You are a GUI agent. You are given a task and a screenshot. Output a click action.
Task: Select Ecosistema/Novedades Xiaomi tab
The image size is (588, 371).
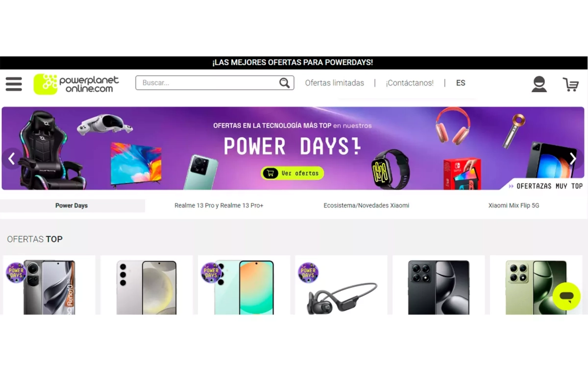click(367, 205)
